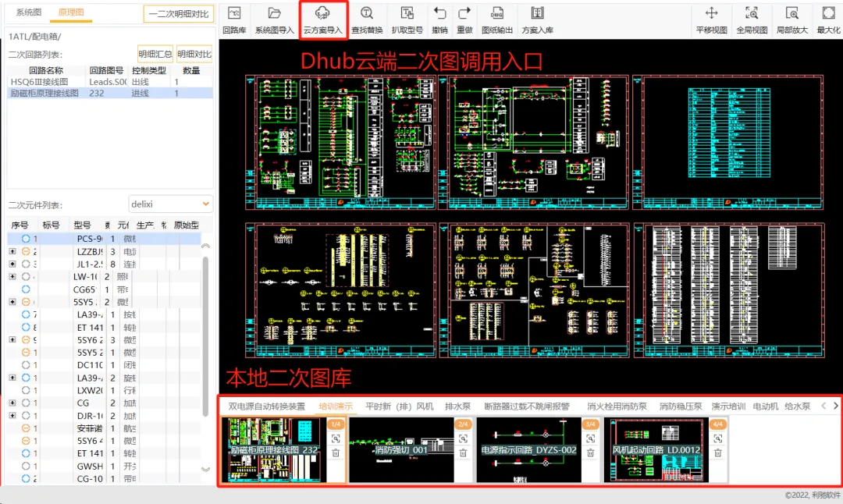Image resolution: width=843 pixels, height=504 pixels.
Task: Expand the JL1-2.5 component row
Action: pyautogui.click(x=12, y=264)
